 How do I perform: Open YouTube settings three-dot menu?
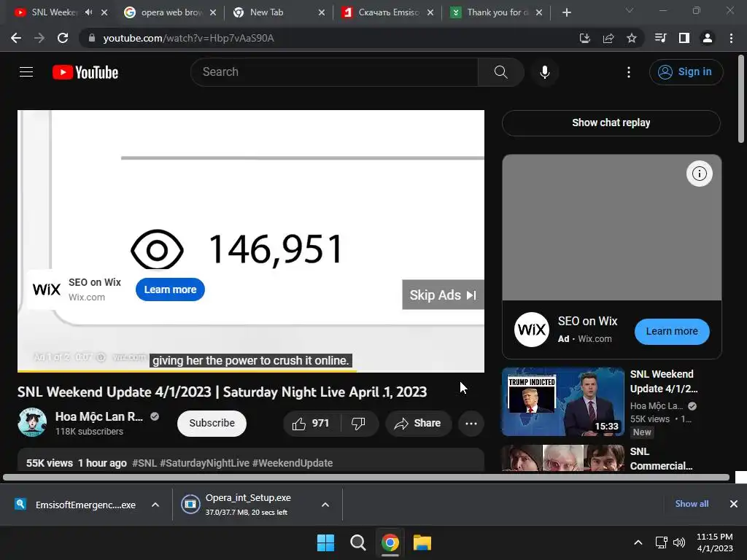click(629, 72)
